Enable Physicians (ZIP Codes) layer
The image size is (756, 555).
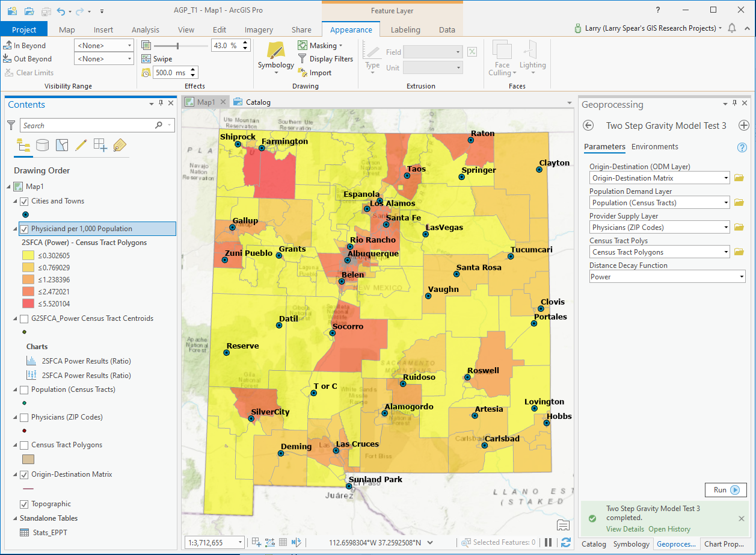click(x=25, y=417)
